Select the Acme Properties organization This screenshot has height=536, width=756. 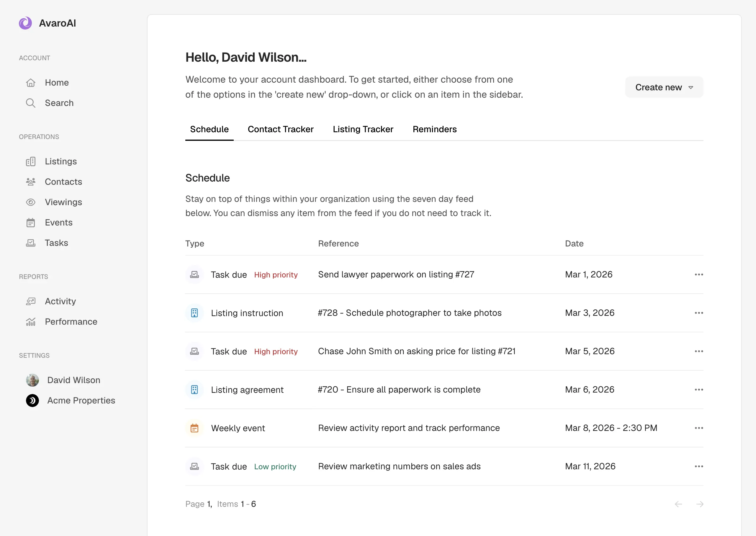pyautogui.click(x=81, y=400)
